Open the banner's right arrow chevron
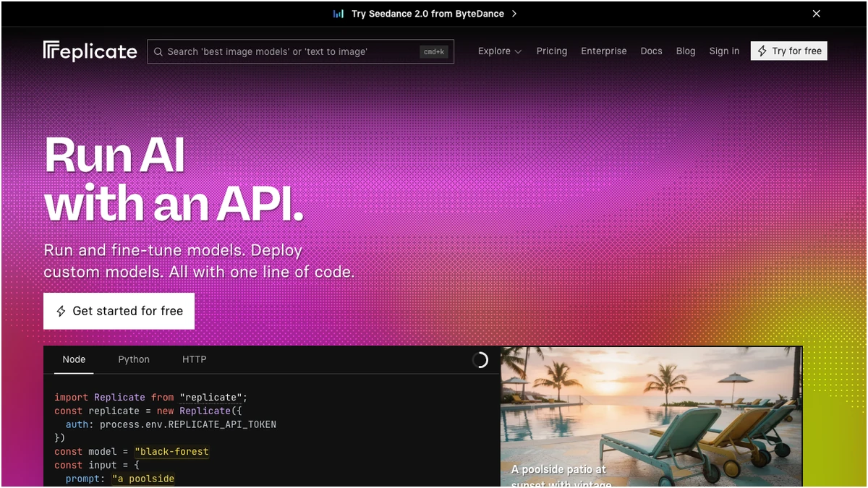 [x=514, y=14]
